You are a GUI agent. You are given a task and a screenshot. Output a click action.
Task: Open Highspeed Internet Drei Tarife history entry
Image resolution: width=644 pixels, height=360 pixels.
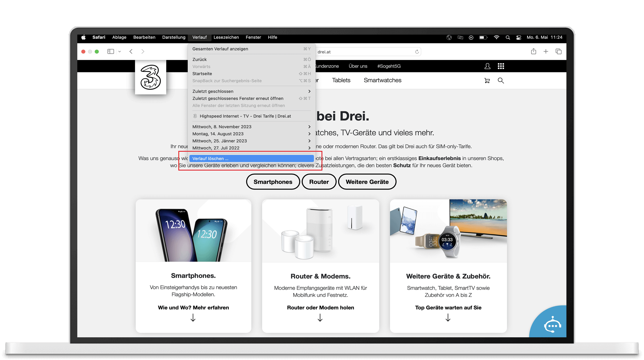tap(251, 116)
